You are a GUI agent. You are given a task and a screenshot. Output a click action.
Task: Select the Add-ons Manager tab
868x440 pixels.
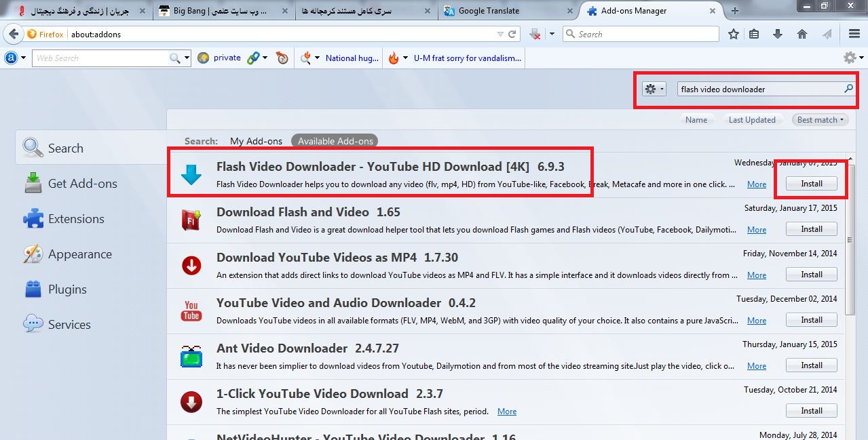point(650,11)
